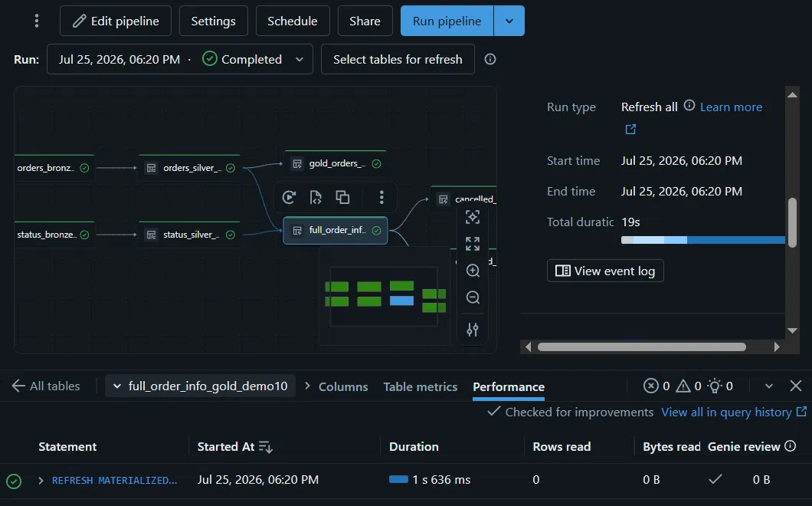Click the Share button
Screen dimensions: 812x506
[x=365, y=21]
